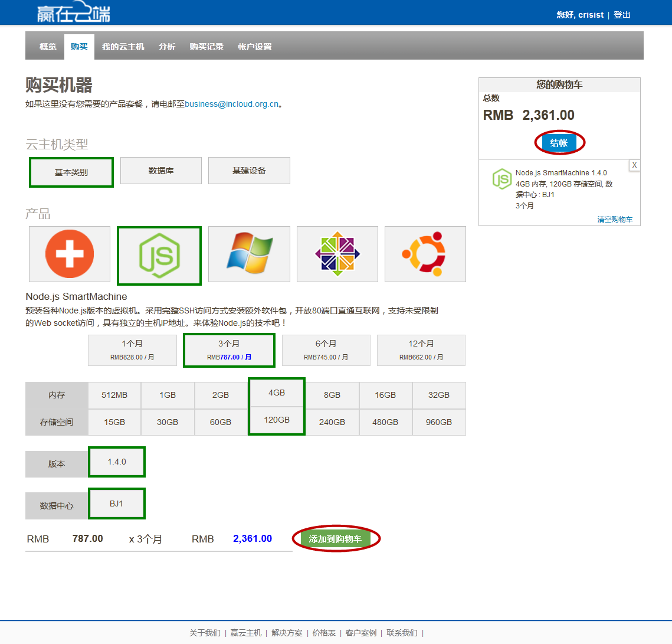Pick the 32GB memory option
The width and height of the screenshot is (672, 644).
(439, 395)
